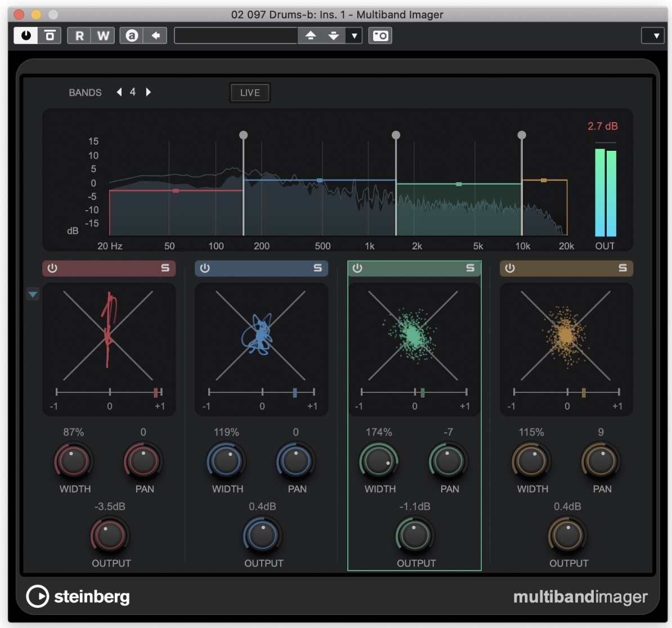The image size is (672, 628).
Task: Solo the orange band
Action: pos(622,268)
